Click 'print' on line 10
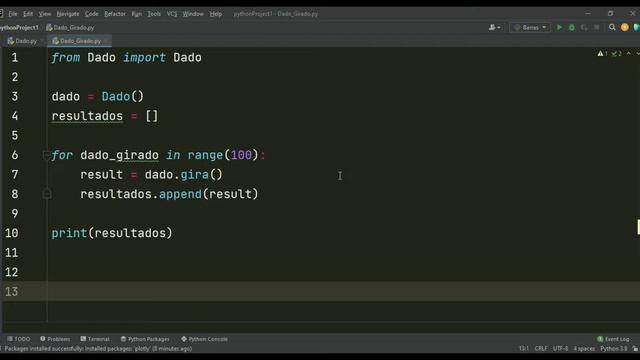This screenshot has width=640, height=360. [x=69, y=233]
